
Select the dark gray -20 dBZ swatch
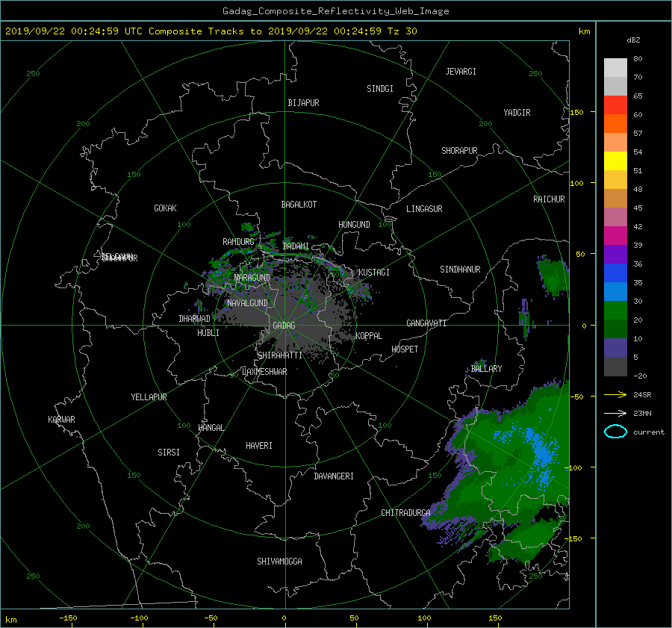[615, 367]
